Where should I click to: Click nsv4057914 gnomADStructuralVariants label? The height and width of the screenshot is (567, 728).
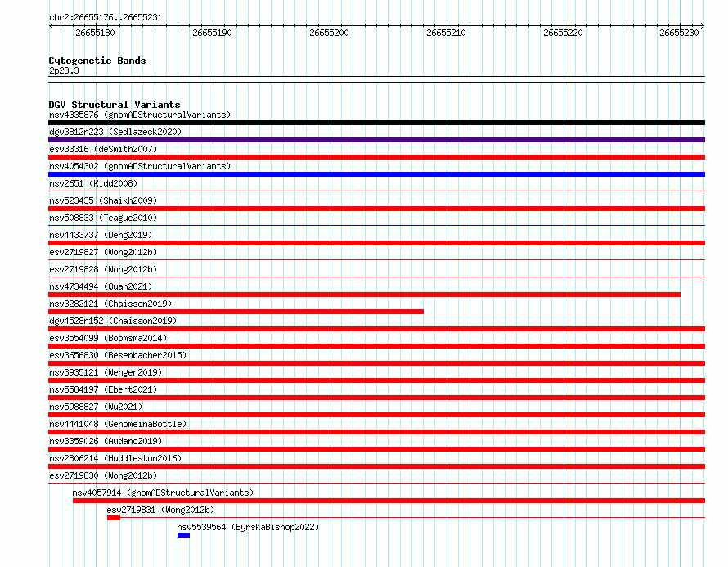(x=163, y=493)
